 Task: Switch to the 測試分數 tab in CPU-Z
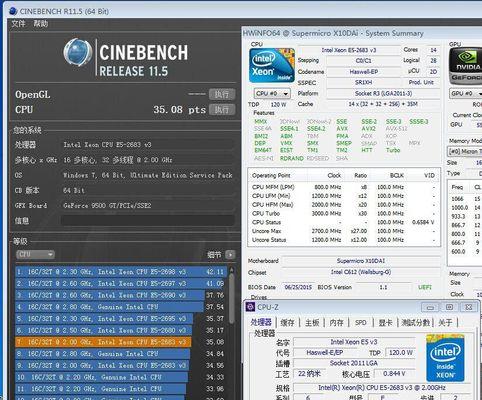tap(415, 323)
